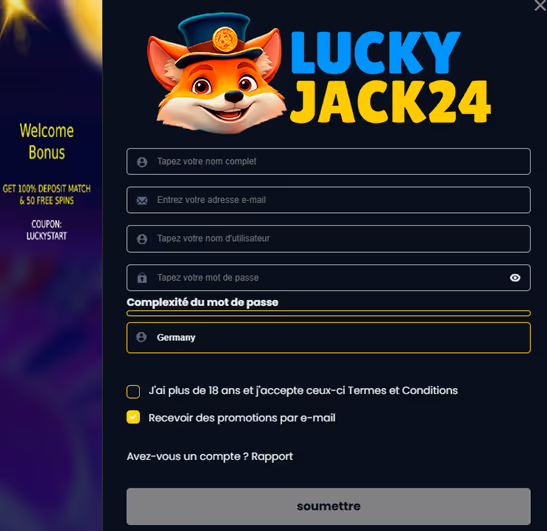The width and height of the screenshot is (547, 531).
Task: Open the Termes et Conditions link
Action: 403,390
